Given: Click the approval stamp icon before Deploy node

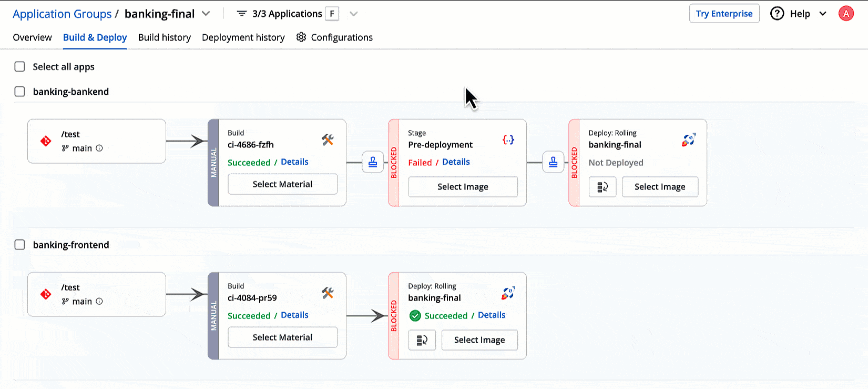Looking at the screenshot, I should coord(553,162).
